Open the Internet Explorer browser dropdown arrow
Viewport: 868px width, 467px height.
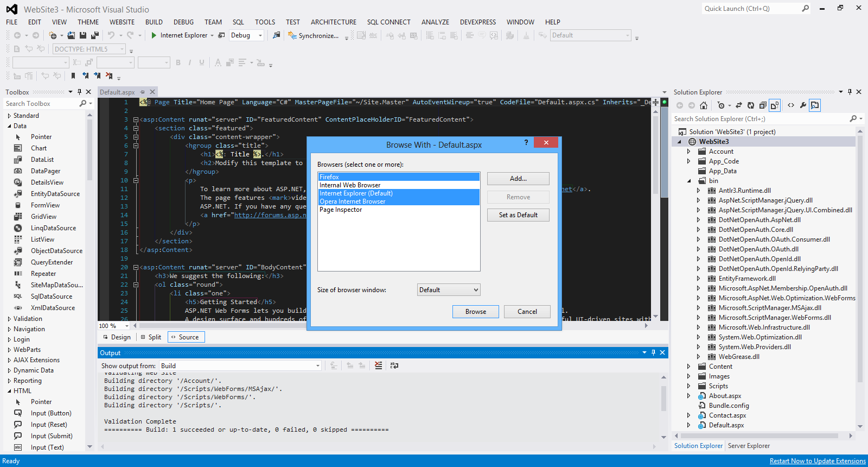click(x=212, y=35)
